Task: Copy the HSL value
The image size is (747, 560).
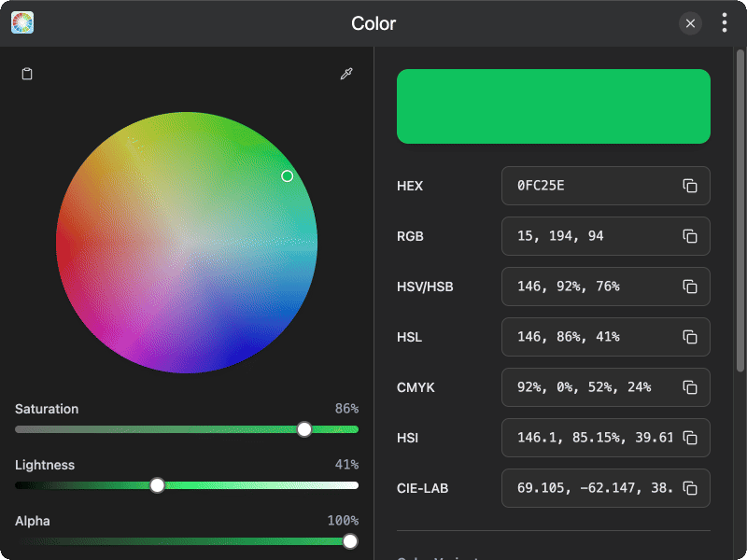Action: point(690,337)
